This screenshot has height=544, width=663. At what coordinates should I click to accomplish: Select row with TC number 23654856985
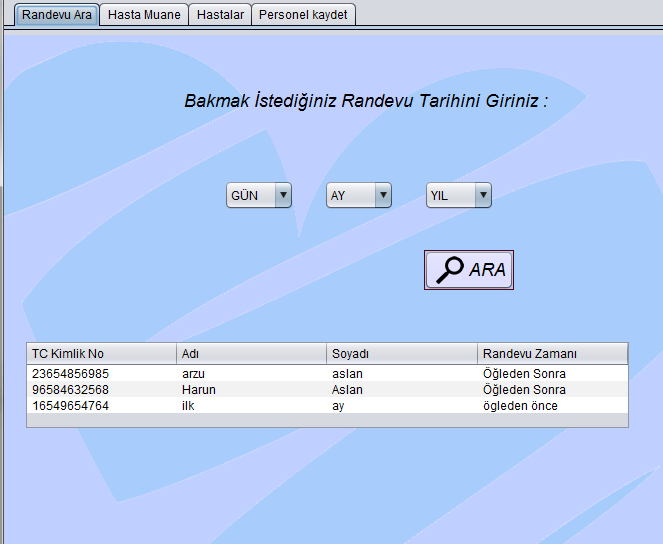(70, 374)
